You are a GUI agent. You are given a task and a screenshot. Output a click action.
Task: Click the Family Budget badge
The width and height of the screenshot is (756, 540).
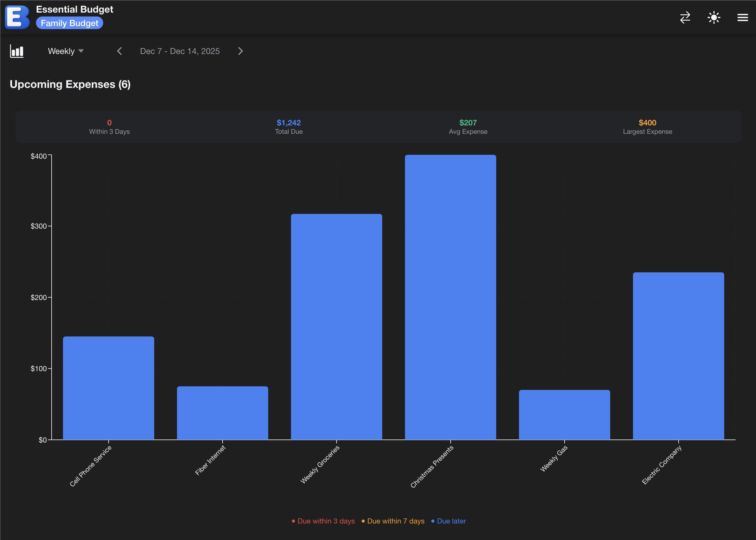[70, 23]
